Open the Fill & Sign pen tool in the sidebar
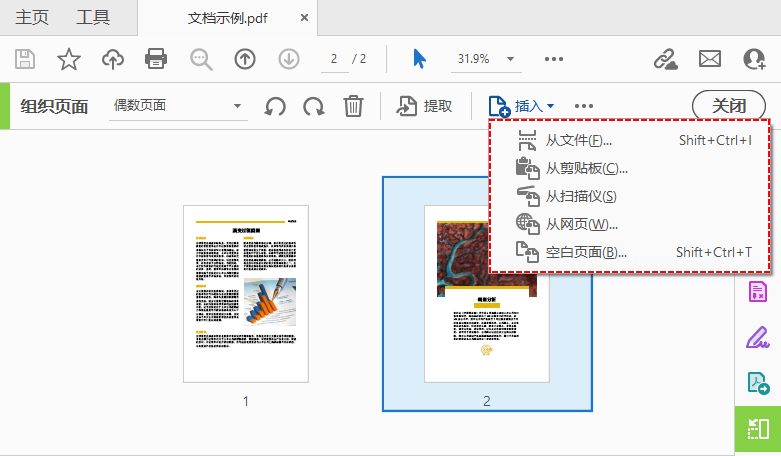The width and height of the screenshot is (781, 456). pyautogui.click(x=758, y=337)
